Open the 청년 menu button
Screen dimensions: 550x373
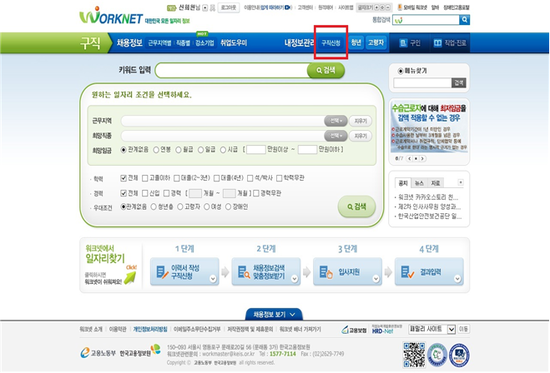[x=356, y=43]
